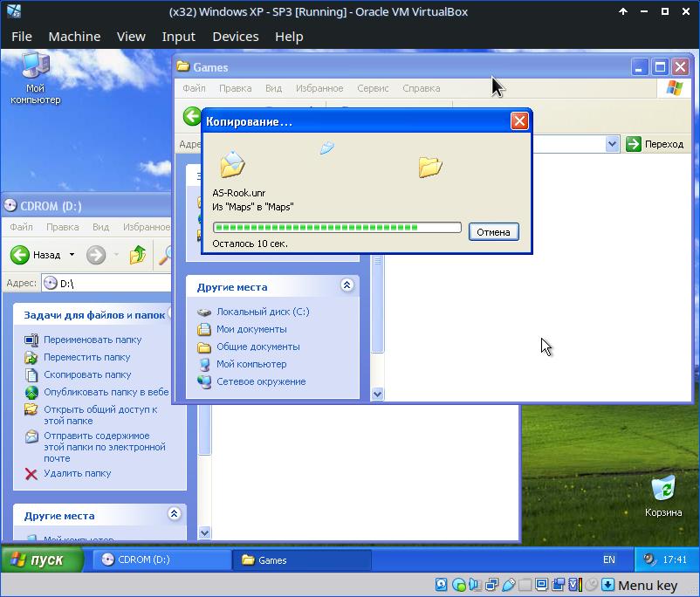This screenshot has height=597, width=700.
Task: Click the Мои документы link
Action: click(x=251, y=329)
